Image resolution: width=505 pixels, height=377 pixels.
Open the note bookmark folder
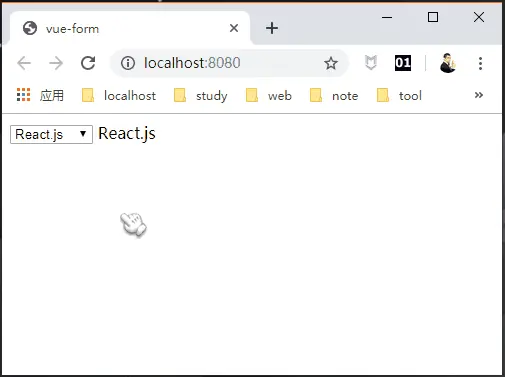tap(334, 96)
